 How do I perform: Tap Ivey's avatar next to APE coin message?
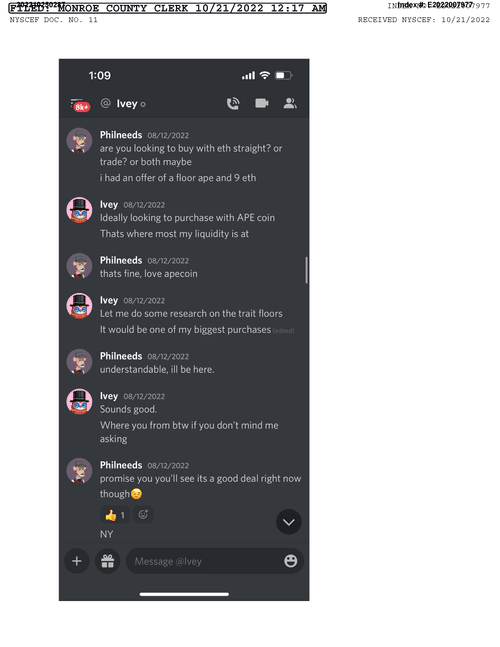[x=79, y=210]
